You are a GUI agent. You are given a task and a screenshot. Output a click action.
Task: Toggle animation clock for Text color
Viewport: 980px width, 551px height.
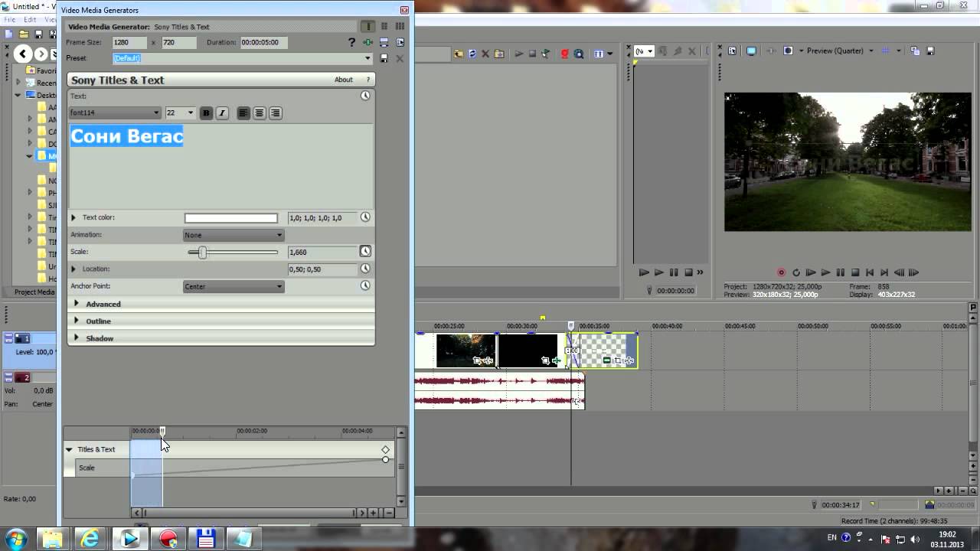pos(365,217)
